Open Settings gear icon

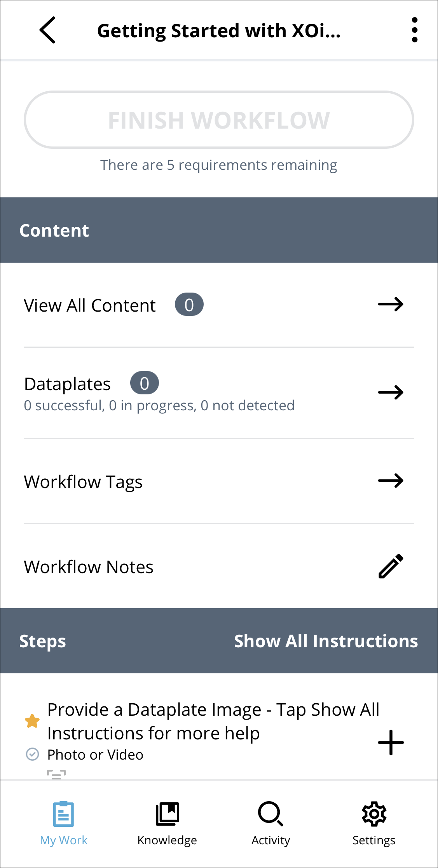pos(374,814)
